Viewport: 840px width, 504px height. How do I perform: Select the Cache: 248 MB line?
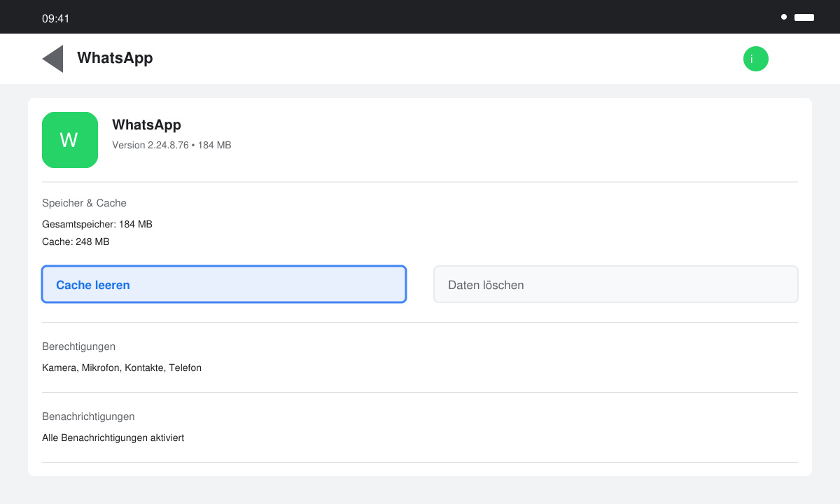click(x=76, y=242)
